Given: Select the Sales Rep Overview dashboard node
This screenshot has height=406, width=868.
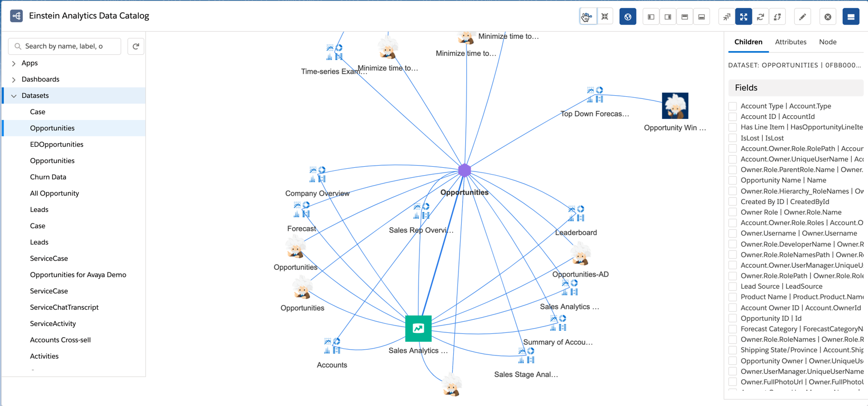Looking at the screenshot, I should pos(421,211).
